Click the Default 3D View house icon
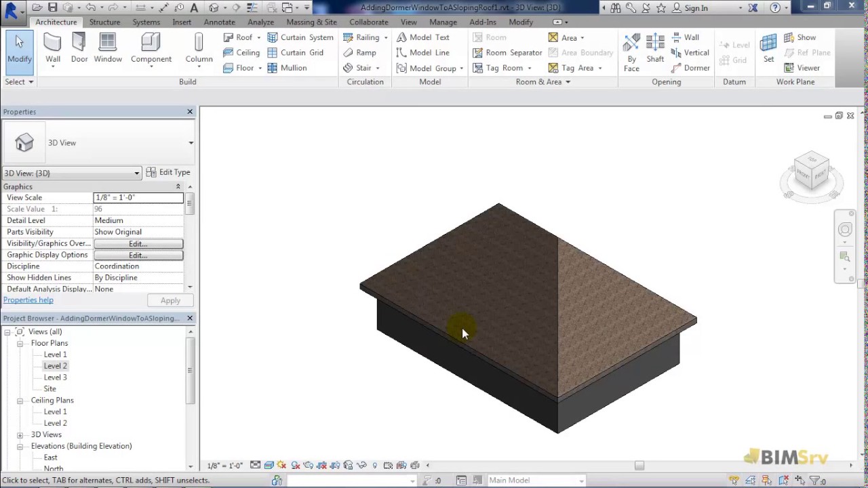The image size is (868, 488). pyautogui.click(x=214, y=7)
